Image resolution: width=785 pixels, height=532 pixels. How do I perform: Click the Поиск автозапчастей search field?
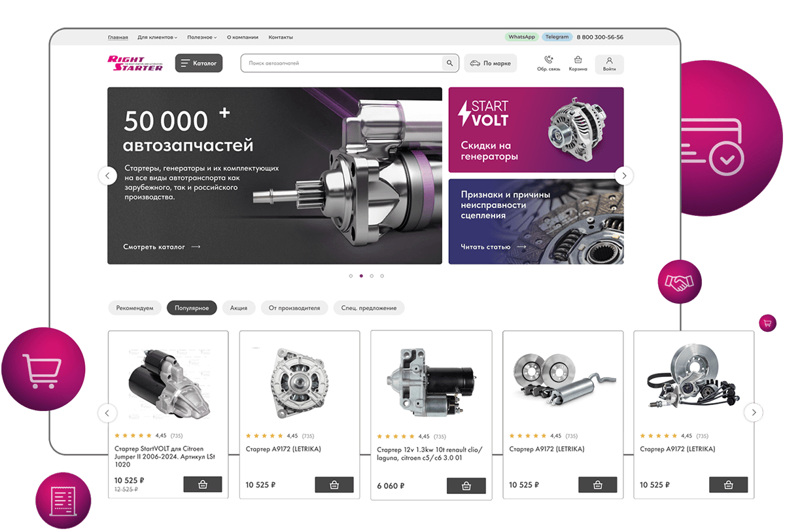pos(341,63)
